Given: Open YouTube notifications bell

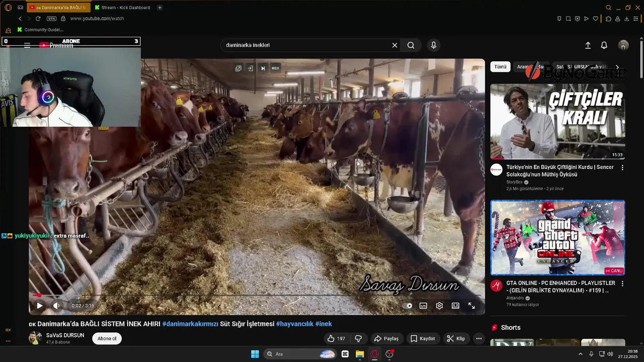Looking at the screenshot, I should pos(604,45).
